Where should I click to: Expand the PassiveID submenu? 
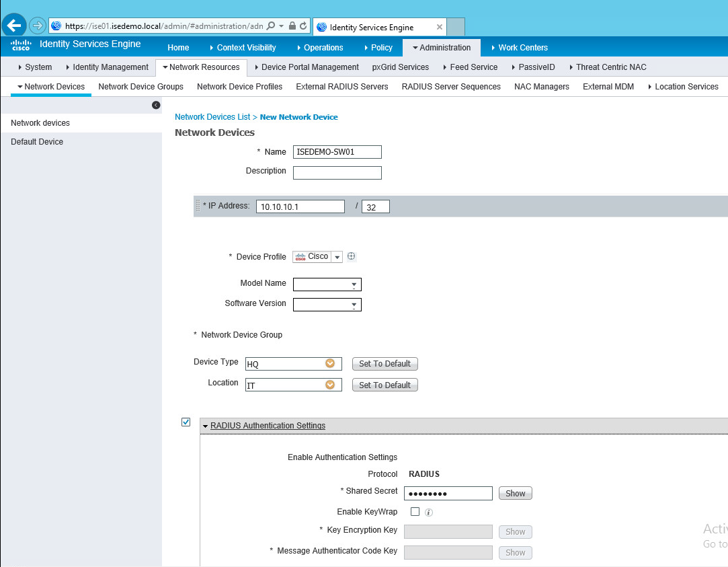pos(534,67)
